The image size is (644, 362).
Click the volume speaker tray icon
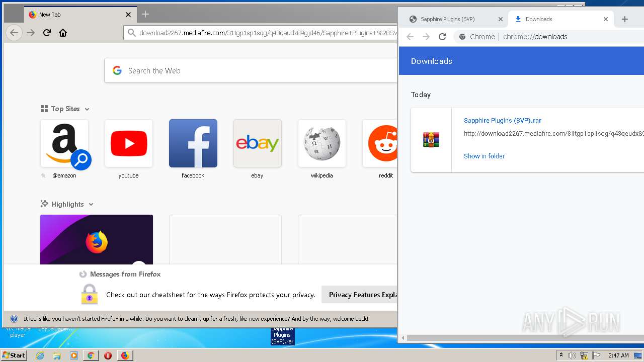[572, 355]
